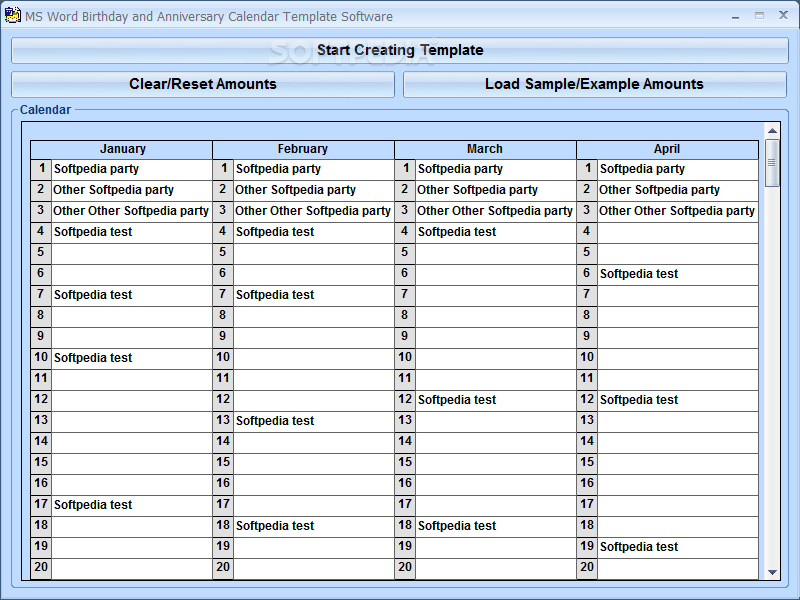Screen dimensions: 800x600
Task: Select April 3 'Other Other Softpedia party'
Action: coord(678,211)
